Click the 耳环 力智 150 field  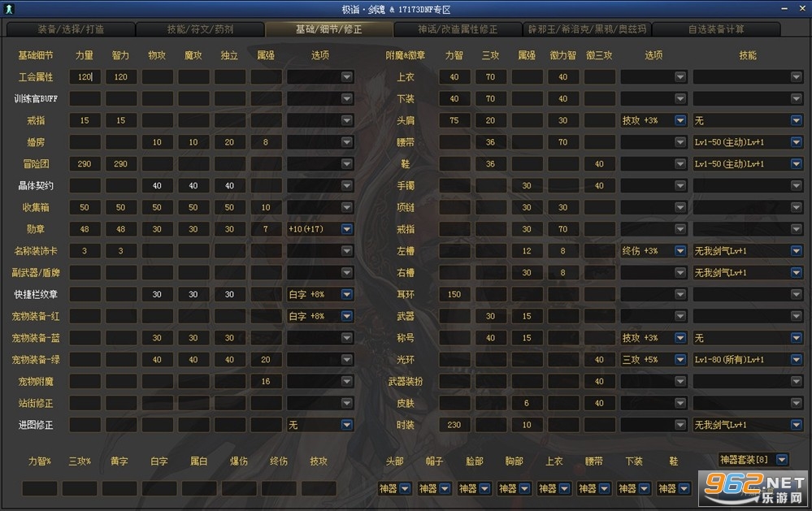454,295
